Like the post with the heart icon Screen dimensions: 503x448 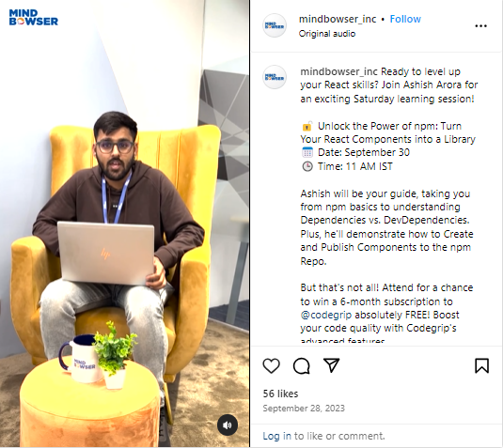click(x=271, y=365)
